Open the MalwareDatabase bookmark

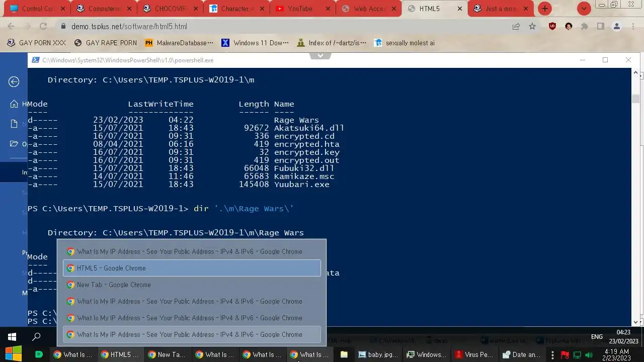(x=179, y=43)
